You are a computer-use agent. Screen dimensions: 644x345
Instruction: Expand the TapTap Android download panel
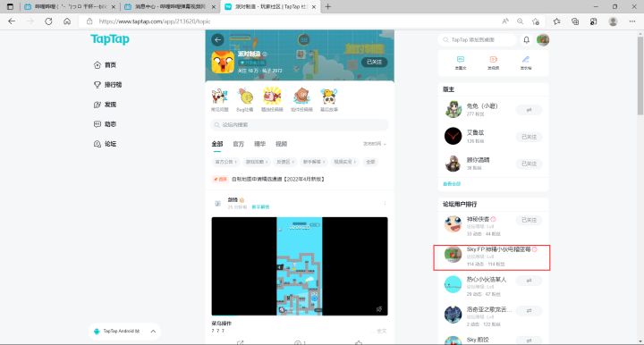[153, 331]
